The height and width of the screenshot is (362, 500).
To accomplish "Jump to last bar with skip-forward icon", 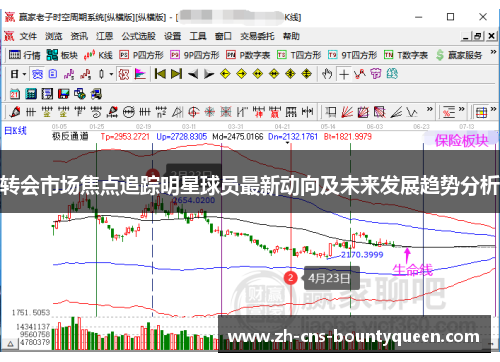I will click(176, 74).
